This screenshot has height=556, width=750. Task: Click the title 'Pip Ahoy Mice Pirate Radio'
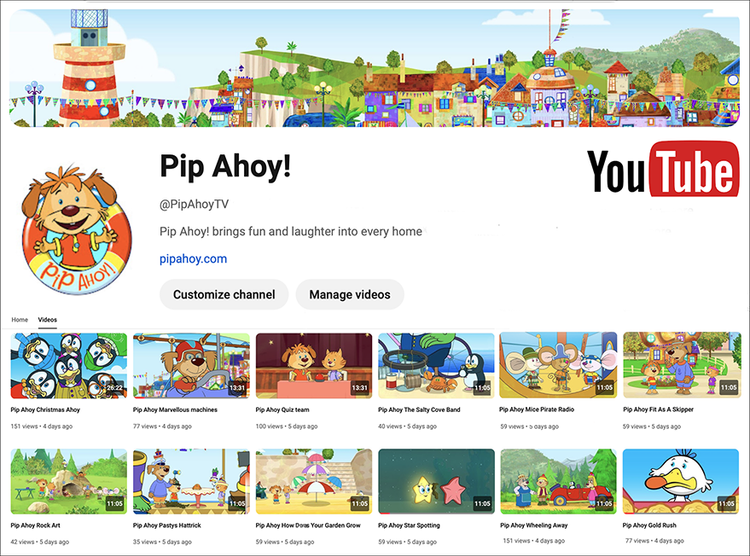coord(537,410)
